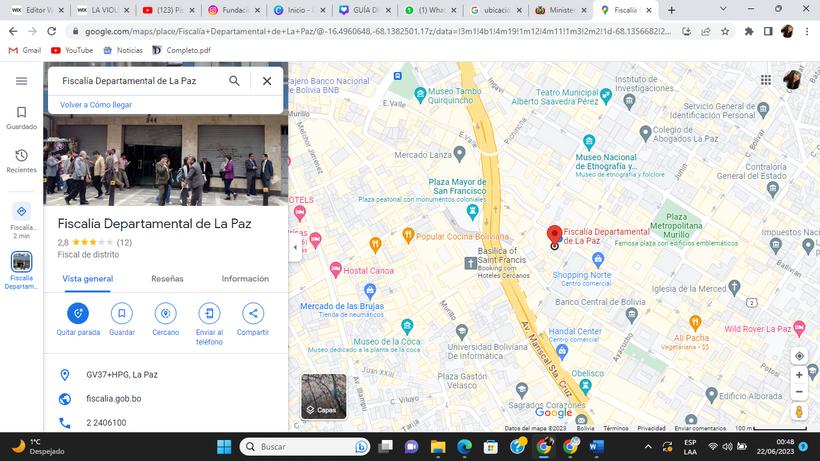
Task: Click the Mercado Lanza map marker
Action: click(459, 154)
